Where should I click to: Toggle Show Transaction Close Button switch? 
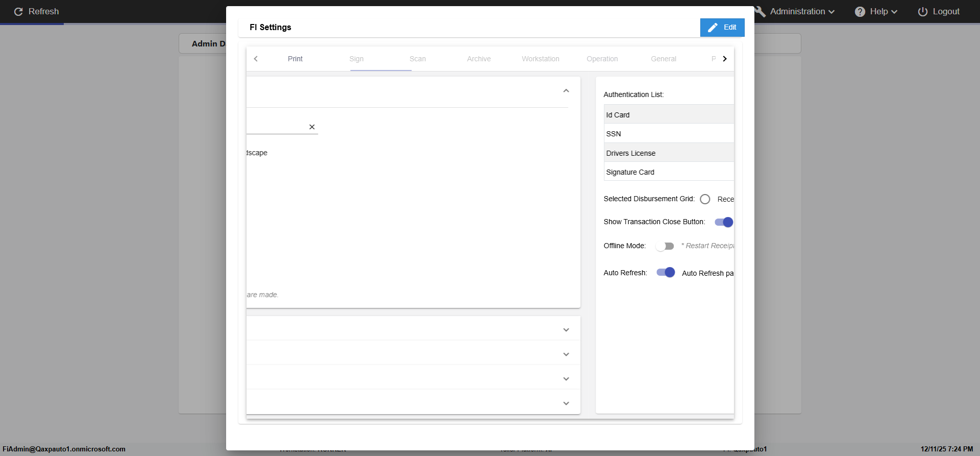(x=724, y=222)
